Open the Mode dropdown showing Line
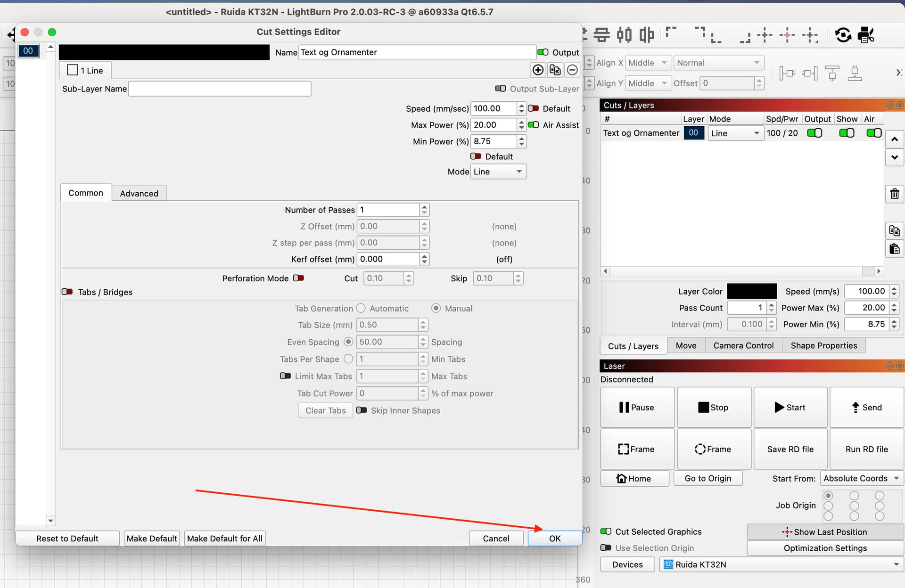This screenshot has height=588, width=905. [498, 171]
